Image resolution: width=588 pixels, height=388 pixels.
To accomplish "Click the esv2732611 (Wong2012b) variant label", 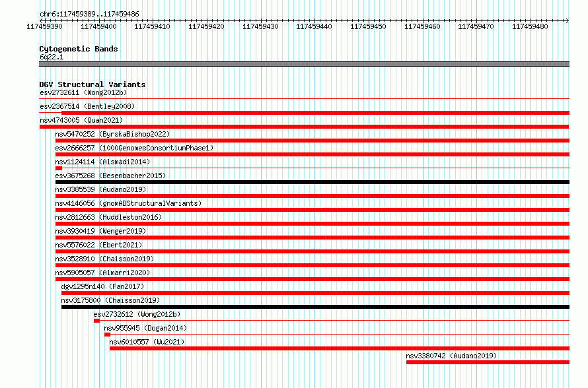I will point(83,92).
